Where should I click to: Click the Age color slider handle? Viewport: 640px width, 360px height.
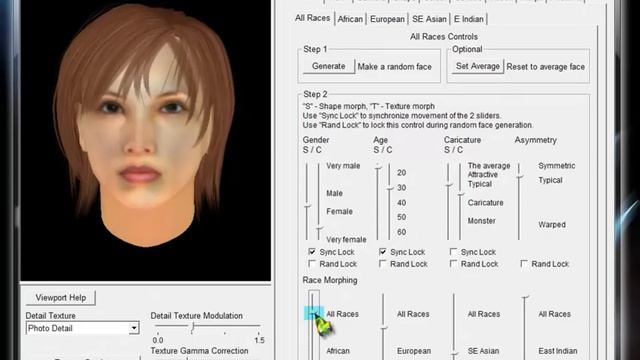(x=389, y=189)
